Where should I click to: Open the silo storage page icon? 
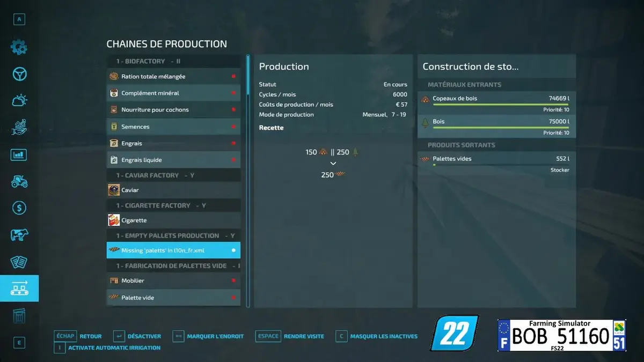pos(19,316)
